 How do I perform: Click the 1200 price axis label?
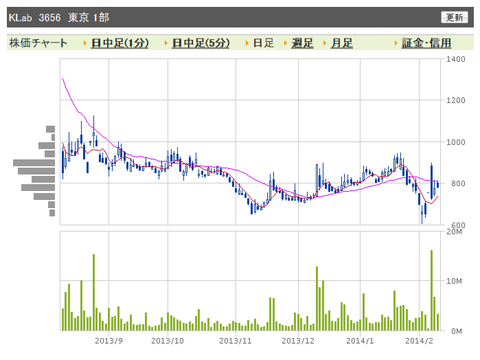click(456, 100)
